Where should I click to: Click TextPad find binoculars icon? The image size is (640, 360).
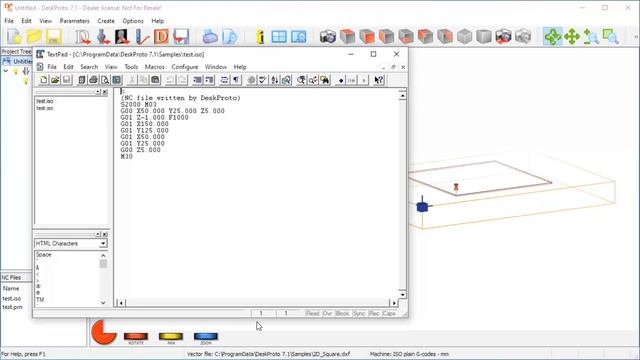click(x=324, y=80)
